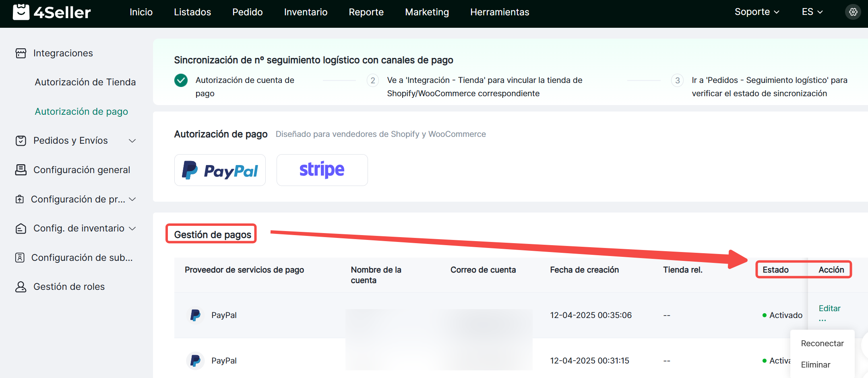868x378 pixels.
Task: Click the Config. de inventario icon
Action: pyautogui.click(x=21, y=229)
